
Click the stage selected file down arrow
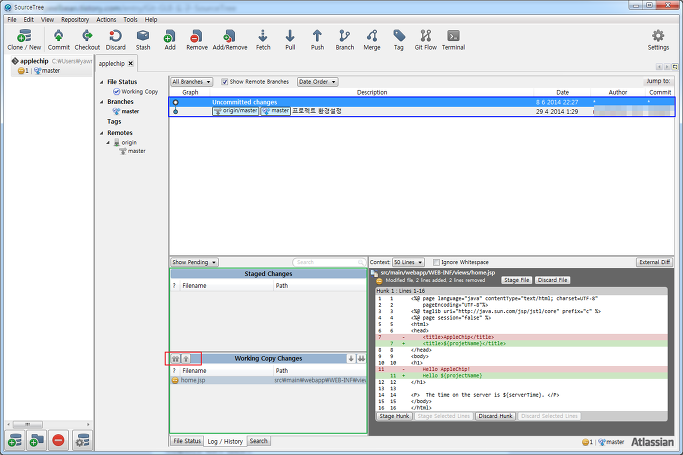[351, 358]
